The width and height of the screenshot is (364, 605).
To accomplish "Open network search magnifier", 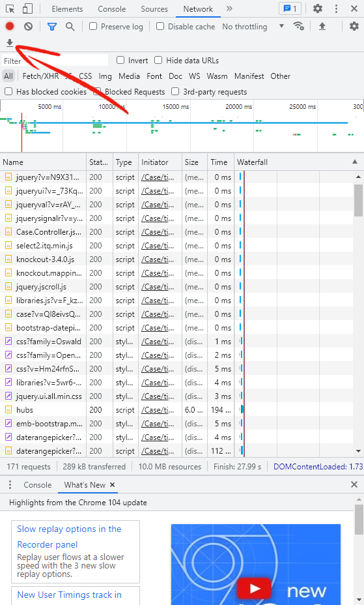I will (x=70, y=26).
